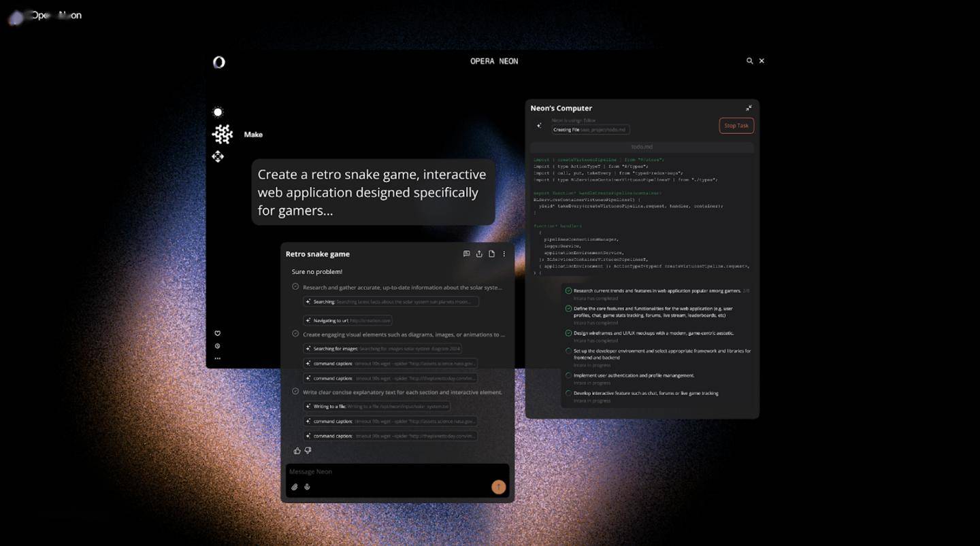Open nasa.gov command caption under Write clear text
The height and width of the screenshot is (546, 980).
(x=390, y=422)
